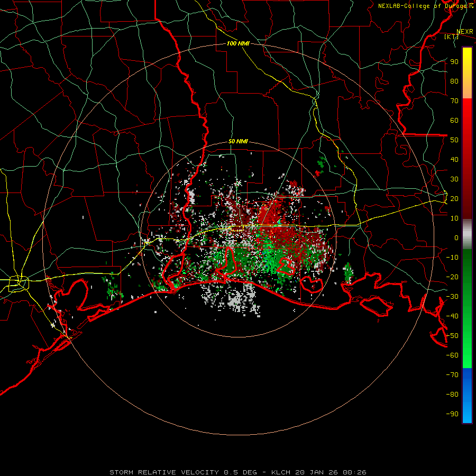Click the -30 value on the velocity scale
Screen dimensions: 476x476
(x=452, y=297)
